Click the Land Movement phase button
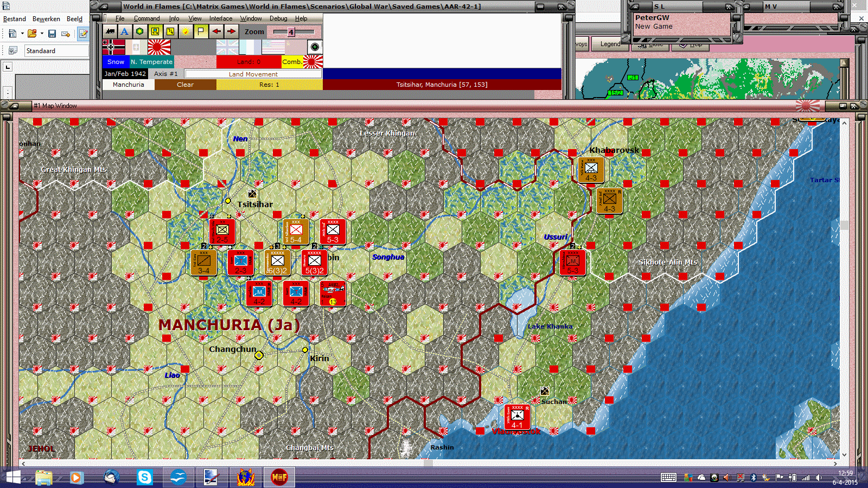The image size is (868, 488). 253,74
